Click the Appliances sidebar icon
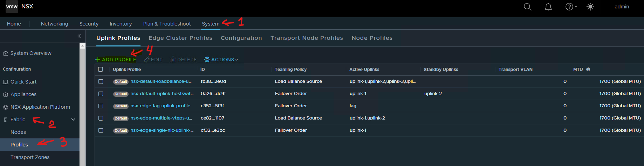The height and width of the screenshot is (166, 644). point(6,95)
